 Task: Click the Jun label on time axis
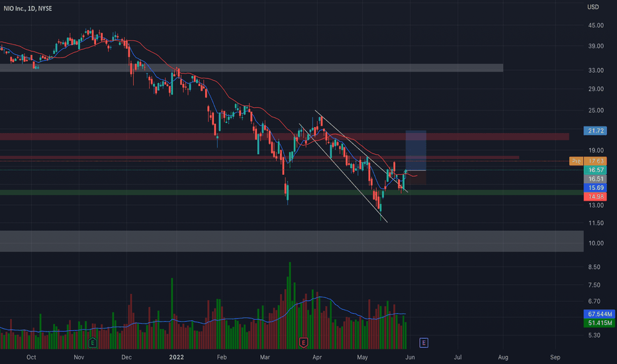410,357
